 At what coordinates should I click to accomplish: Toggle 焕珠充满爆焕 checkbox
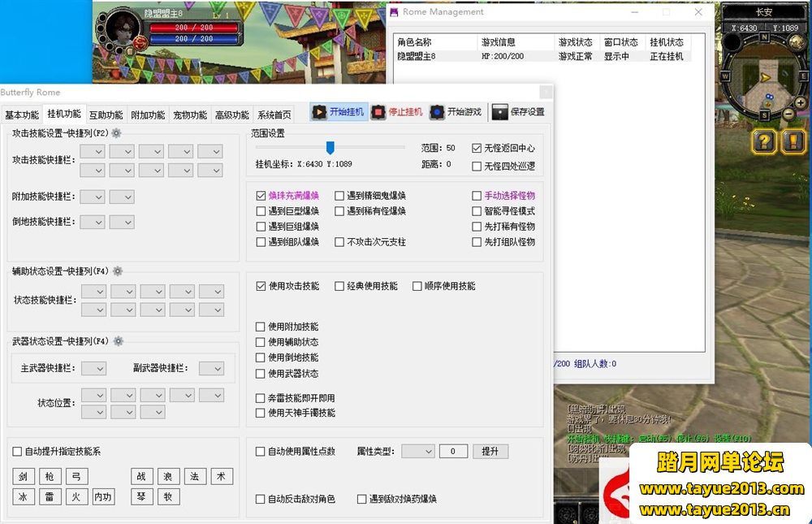pyautogui.click(x=261, y=196)
